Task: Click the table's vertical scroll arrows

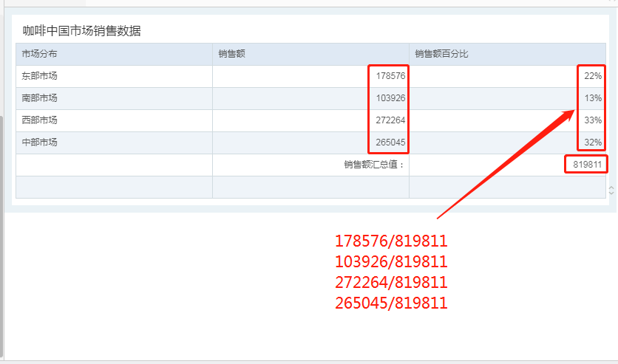Action: (611, 190)
